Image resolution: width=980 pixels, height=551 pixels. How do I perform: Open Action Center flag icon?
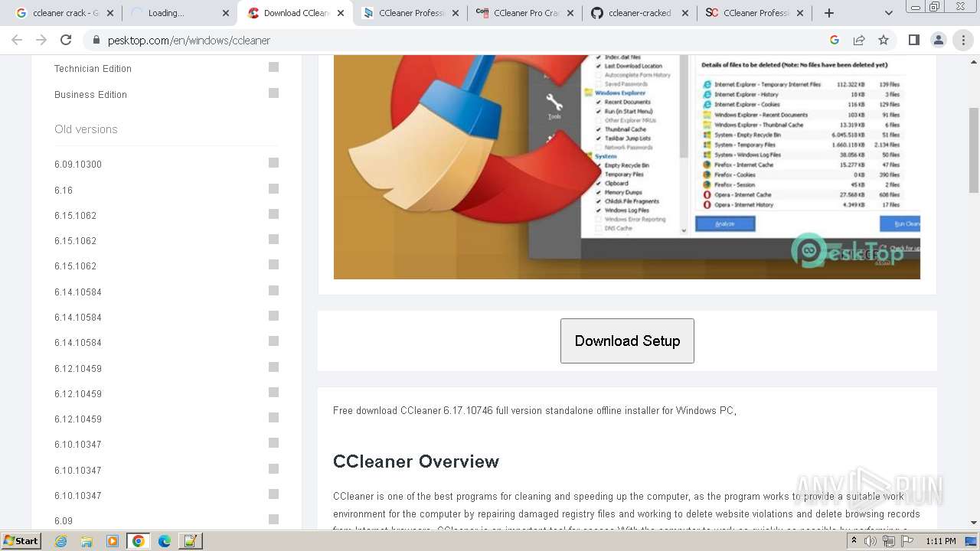(907, 541)
